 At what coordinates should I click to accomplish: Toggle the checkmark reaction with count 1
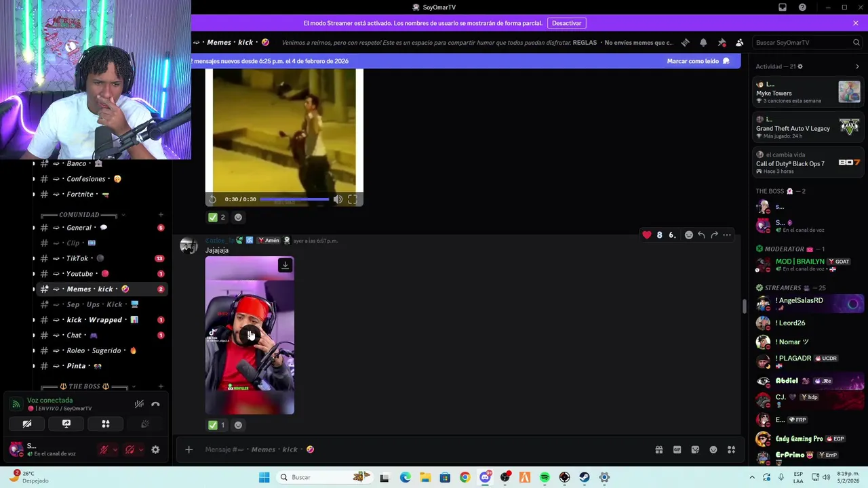[217, 425]
